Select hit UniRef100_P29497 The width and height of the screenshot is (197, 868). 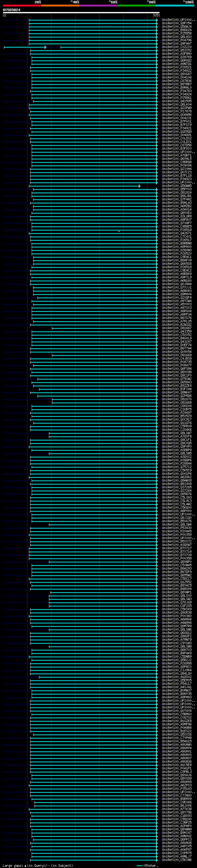coord(176,413)
